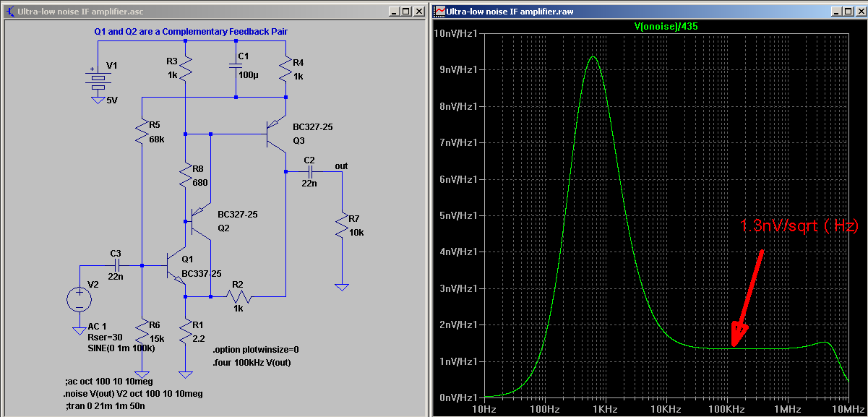Close the schematic .asc window
Viewport: 868px width, 417px height.
point(419,12)
